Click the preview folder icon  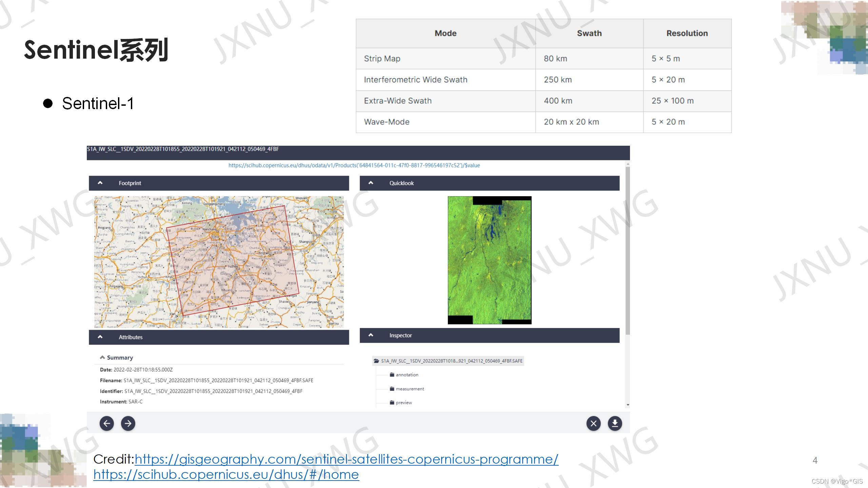coord(392,403)
